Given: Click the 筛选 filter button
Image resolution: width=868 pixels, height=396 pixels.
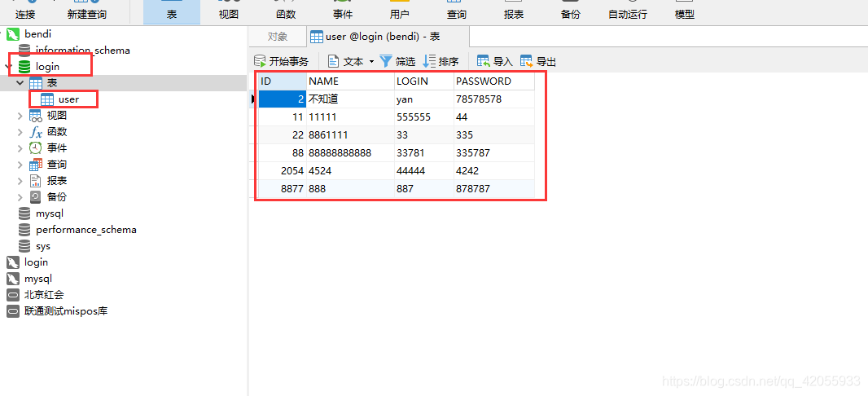Looking at the screenshot, I should 397,61.
